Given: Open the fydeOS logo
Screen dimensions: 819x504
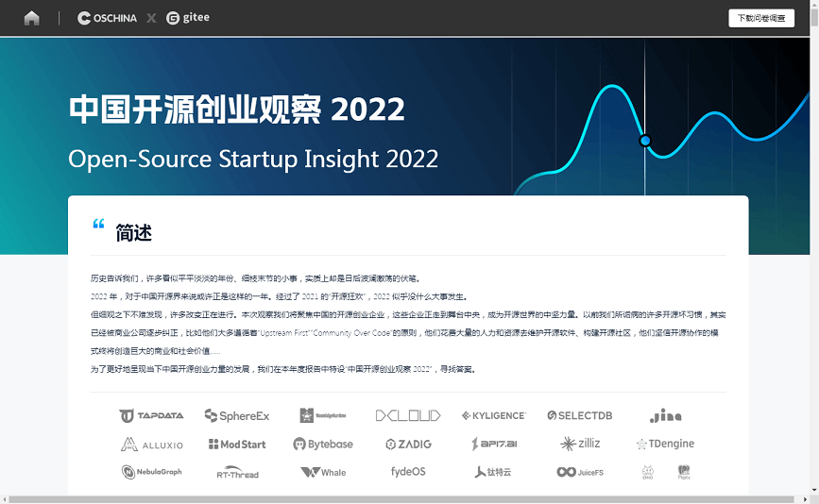Looking at the screenshot, I should click(408, 472).
